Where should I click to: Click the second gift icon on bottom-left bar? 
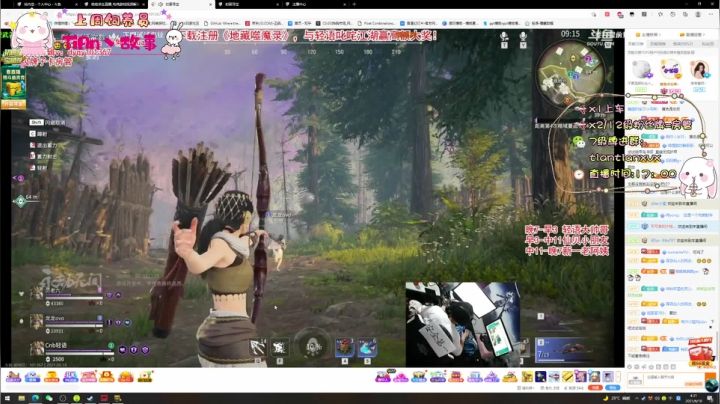32,377
